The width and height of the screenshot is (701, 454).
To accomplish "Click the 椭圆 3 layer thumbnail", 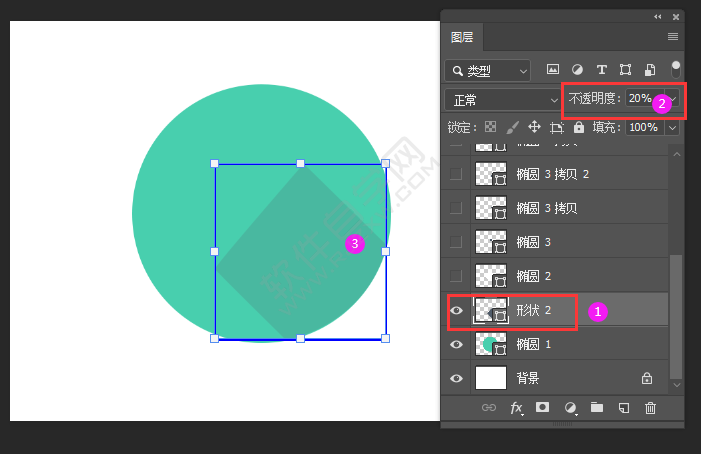I will [x=491, y=242].
